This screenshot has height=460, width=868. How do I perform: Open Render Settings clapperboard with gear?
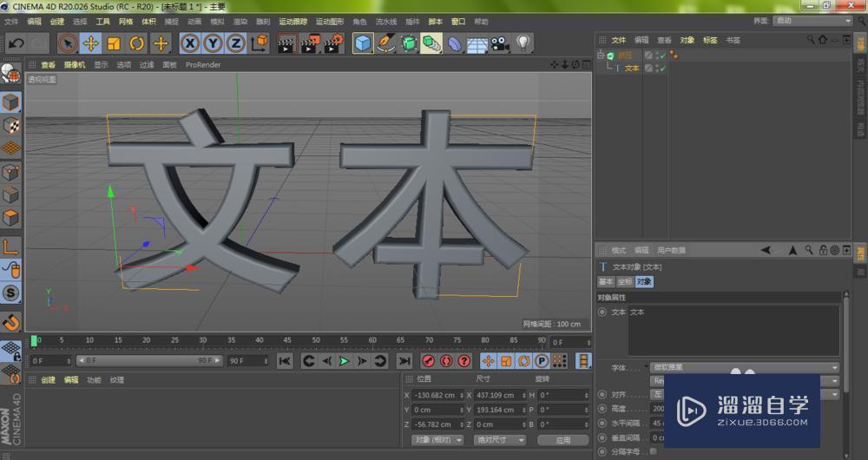pyautogui.click(x=333, y=43)
